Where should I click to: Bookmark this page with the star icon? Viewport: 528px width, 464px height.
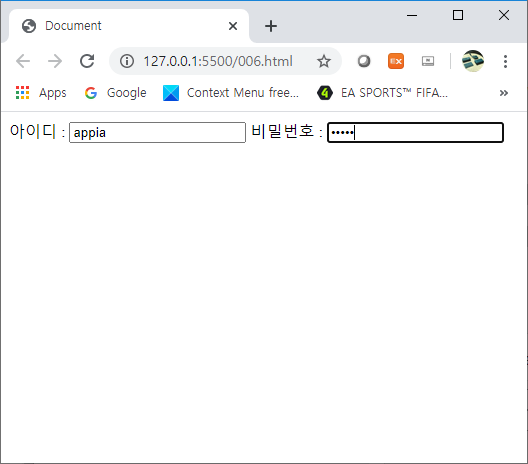pyautogui.click(x=324, y=61)
